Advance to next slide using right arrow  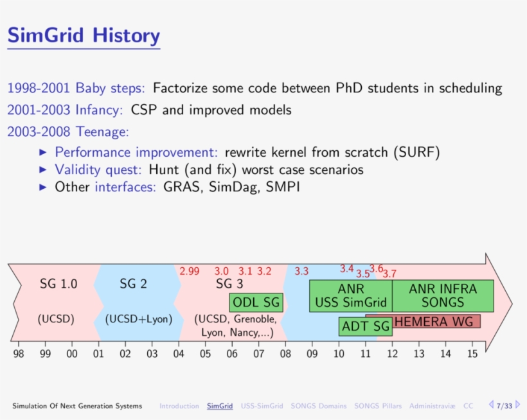(x=517, y=405)
